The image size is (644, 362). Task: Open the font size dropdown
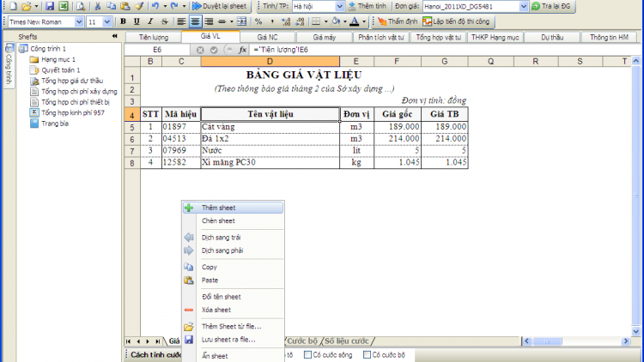pos(106,21)
